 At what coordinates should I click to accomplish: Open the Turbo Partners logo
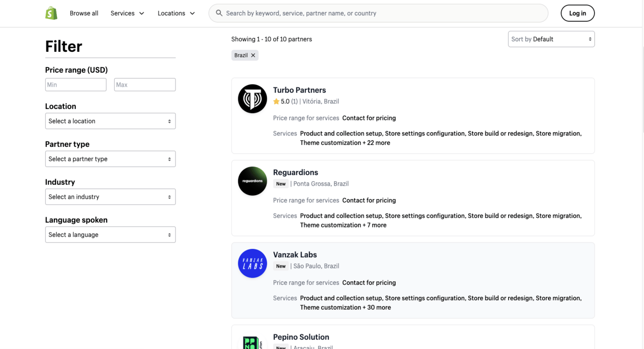pyautogui.click(x=252, y=99)
